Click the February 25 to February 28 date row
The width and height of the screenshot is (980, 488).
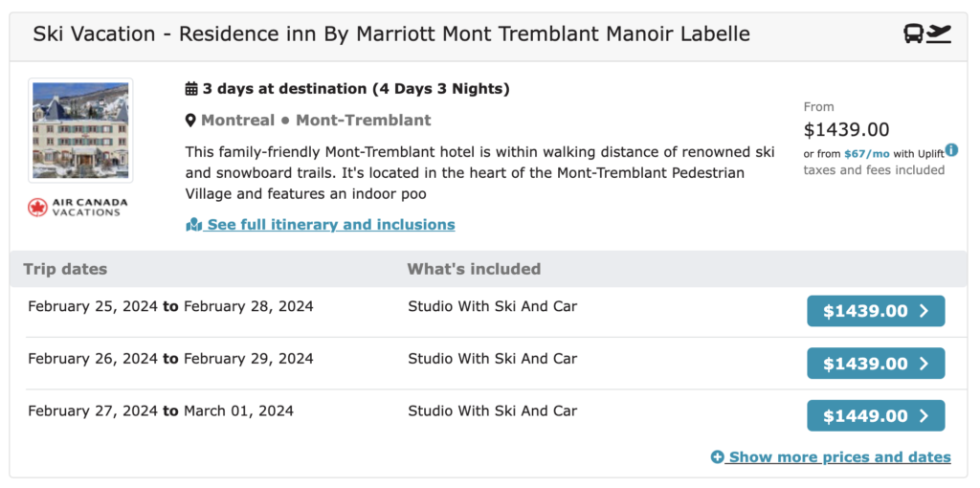click(x=170, y=307)
